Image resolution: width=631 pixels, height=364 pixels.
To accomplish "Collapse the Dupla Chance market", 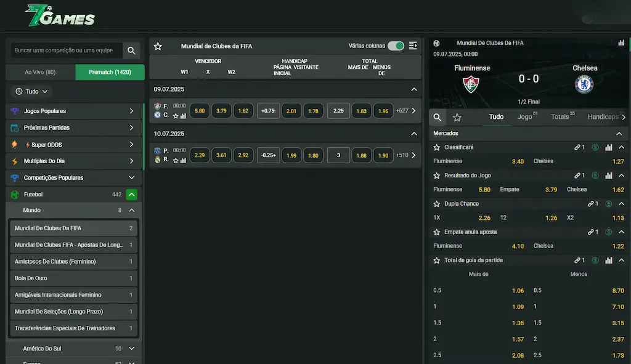I will pyautogui.click(x=621, y=204).
